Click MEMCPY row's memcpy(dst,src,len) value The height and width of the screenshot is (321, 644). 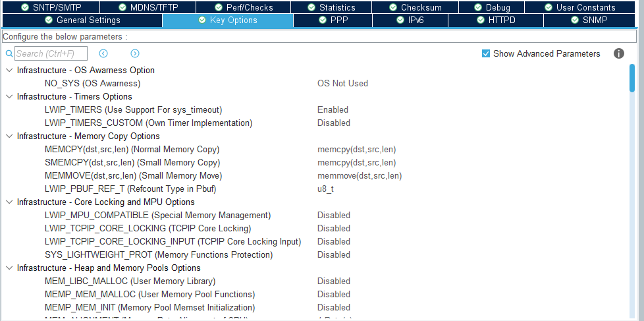point(356,149)
